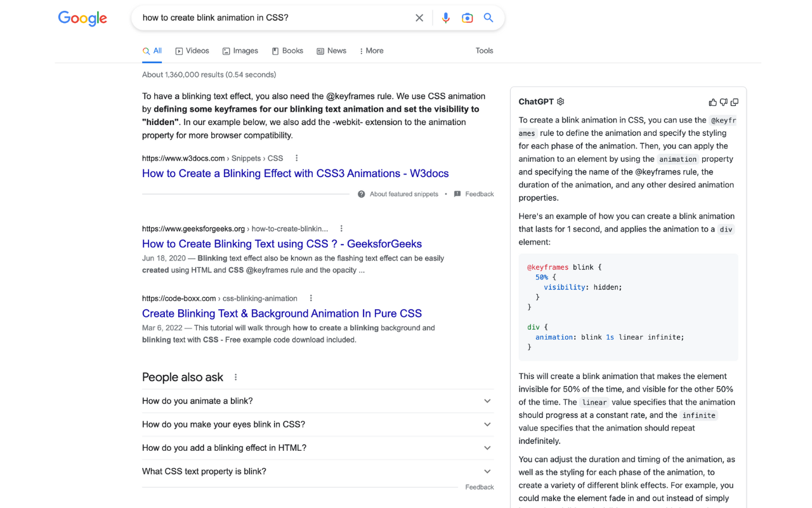Open Google Lens camera search
The width and height of the screenshot is (812, 508).
point(468,18)
